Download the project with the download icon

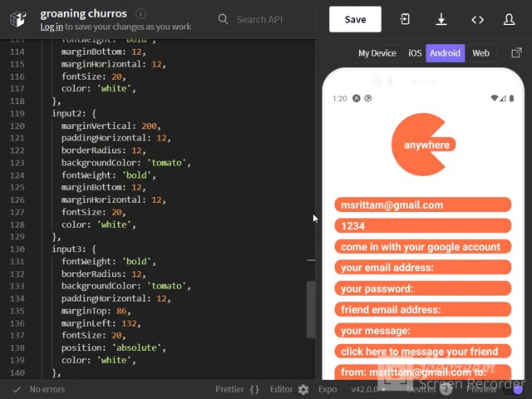441,19
